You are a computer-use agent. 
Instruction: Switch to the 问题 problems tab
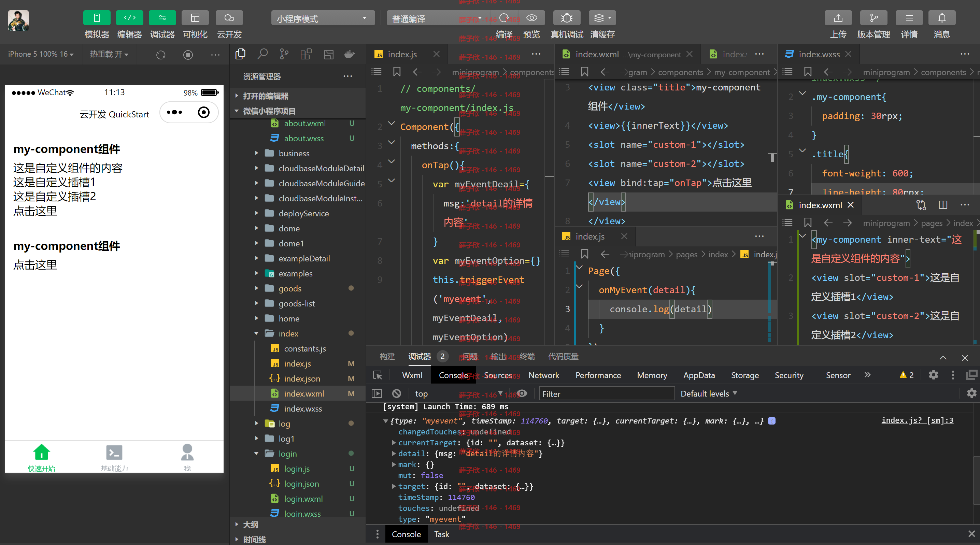[x=470, y=356]
